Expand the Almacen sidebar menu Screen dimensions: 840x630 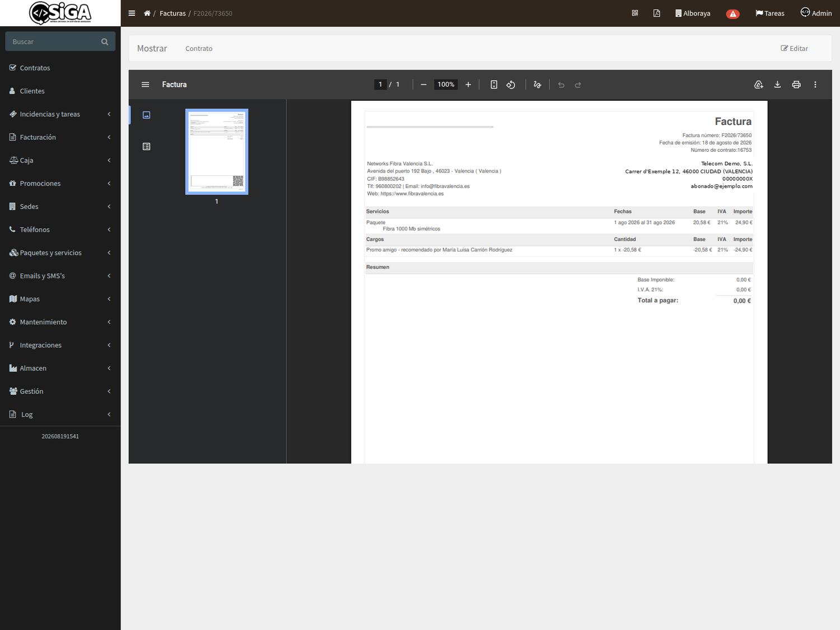click(60, 368)
